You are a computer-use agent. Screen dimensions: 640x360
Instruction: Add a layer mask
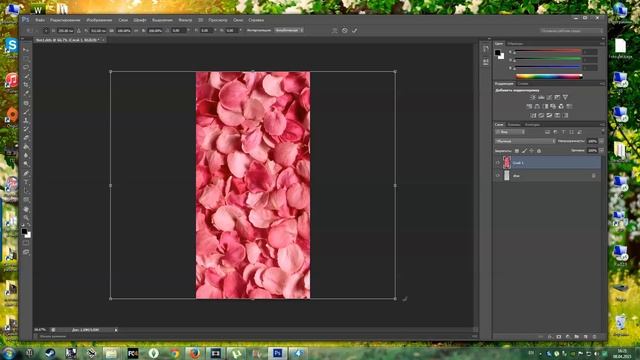pos(559,337)
